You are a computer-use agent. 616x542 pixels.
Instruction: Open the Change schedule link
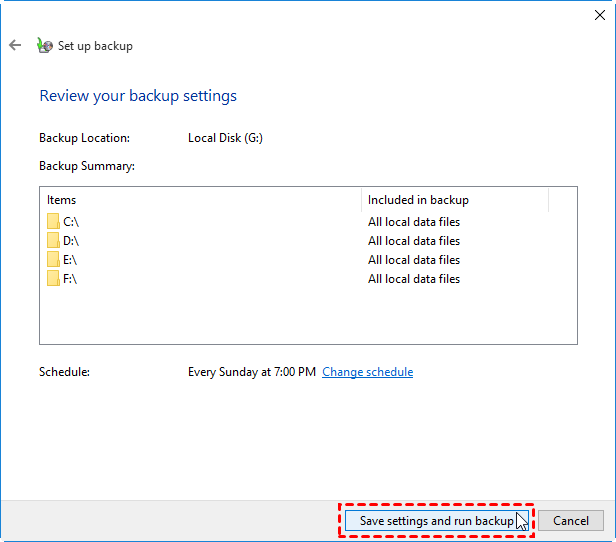coord(367,372)
